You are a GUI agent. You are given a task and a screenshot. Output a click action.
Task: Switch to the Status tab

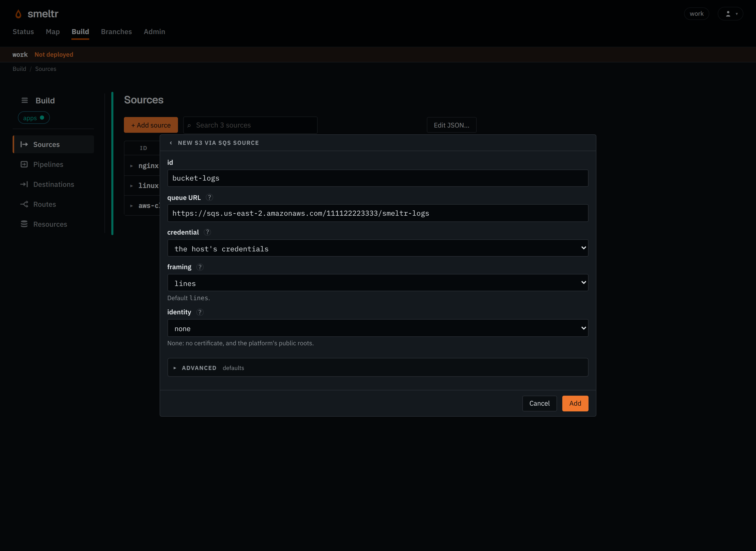23,32
